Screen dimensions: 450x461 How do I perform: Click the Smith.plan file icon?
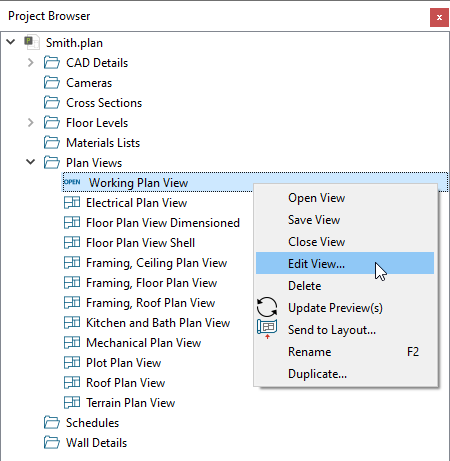(x=32, y=43)
